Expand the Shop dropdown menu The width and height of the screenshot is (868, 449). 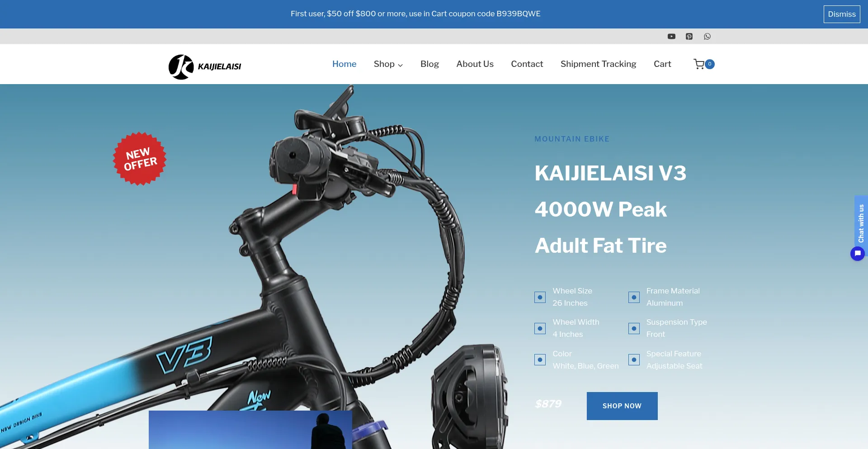click(x=388, y=64)
